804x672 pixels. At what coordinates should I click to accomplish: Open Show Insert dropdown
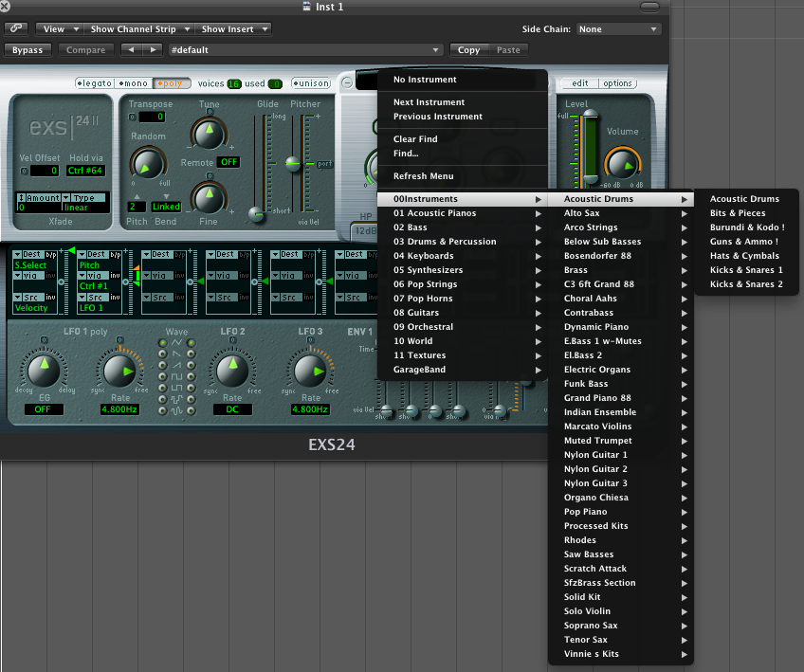click(x=233, y=29)
